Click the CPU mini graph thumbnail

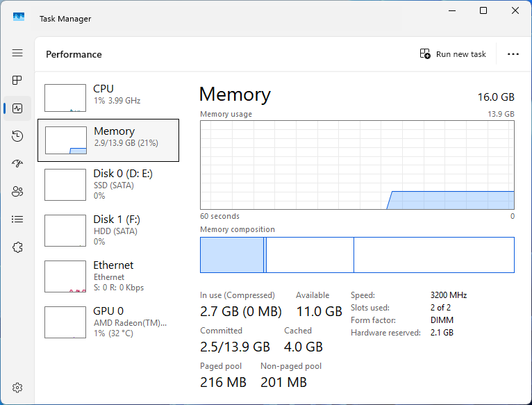[x=65, y=98]
